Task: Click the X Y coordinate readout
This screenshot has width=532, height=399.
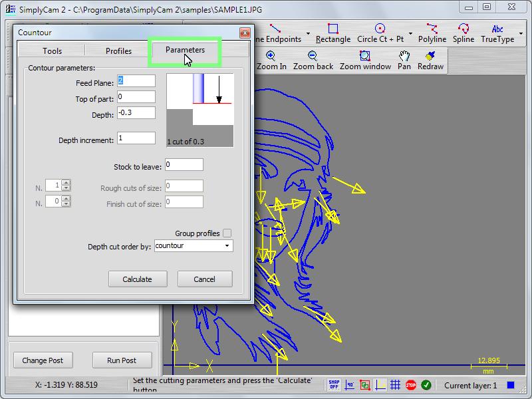Action: [66, 385]
